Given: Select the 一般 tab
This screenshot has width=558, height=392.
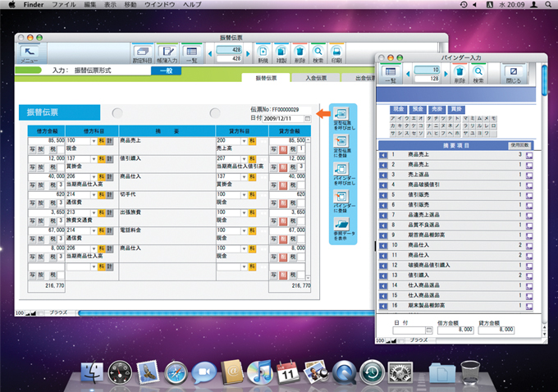Looking at the screenshot, I should pos(167,71).
